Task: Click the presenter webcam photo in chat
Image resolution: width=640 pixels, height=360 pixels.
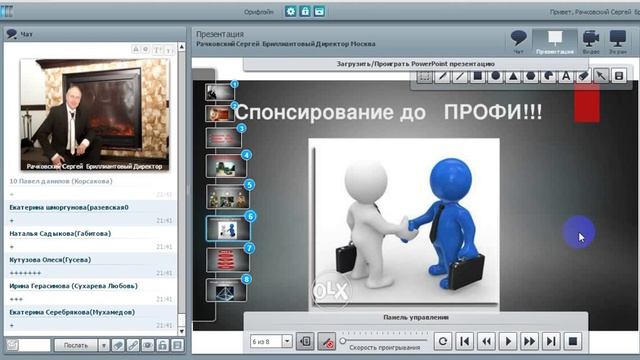Action: 95,115
